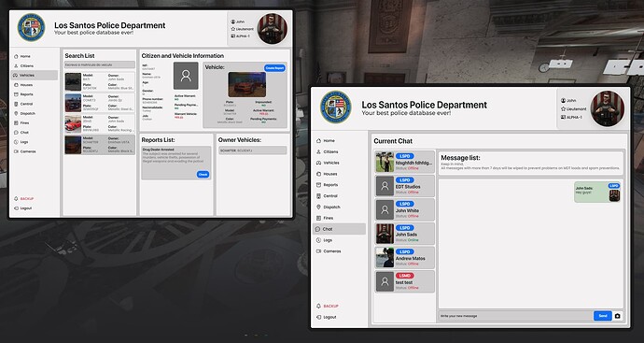Click the Check button on the Drug Dealer report
The width and height of the screenshot is (644, 343).
[x=203, y=175]
